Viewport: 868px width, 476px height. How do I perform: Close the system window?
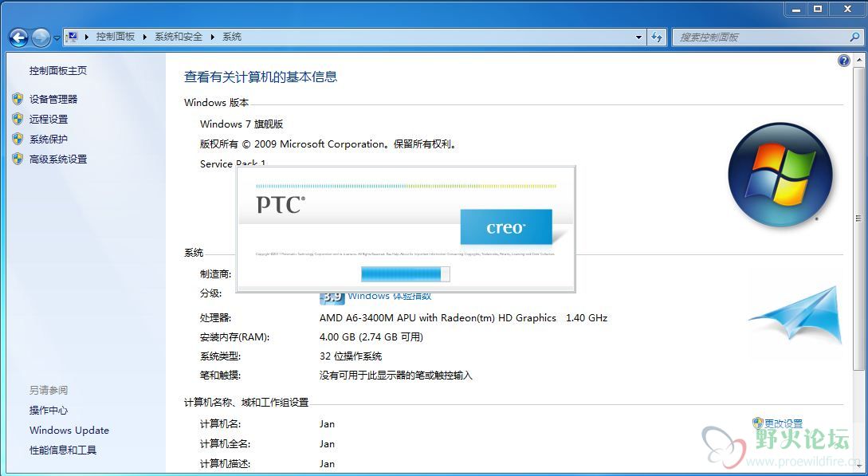click(847, 8)
